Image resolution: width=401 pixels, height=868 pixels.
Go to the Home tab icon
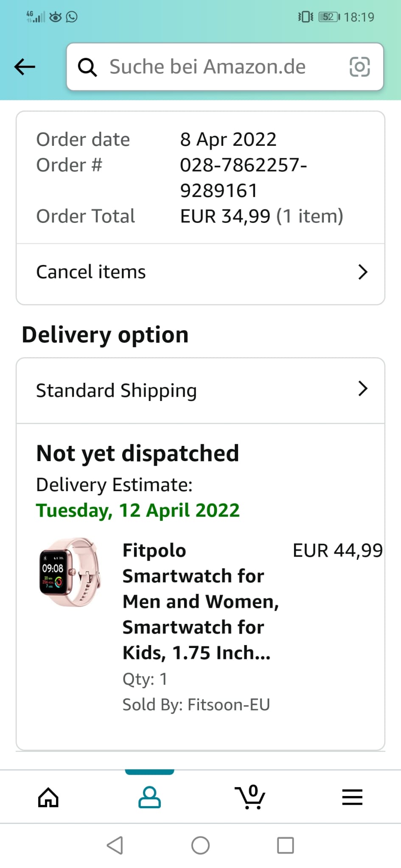coord(48,798)
